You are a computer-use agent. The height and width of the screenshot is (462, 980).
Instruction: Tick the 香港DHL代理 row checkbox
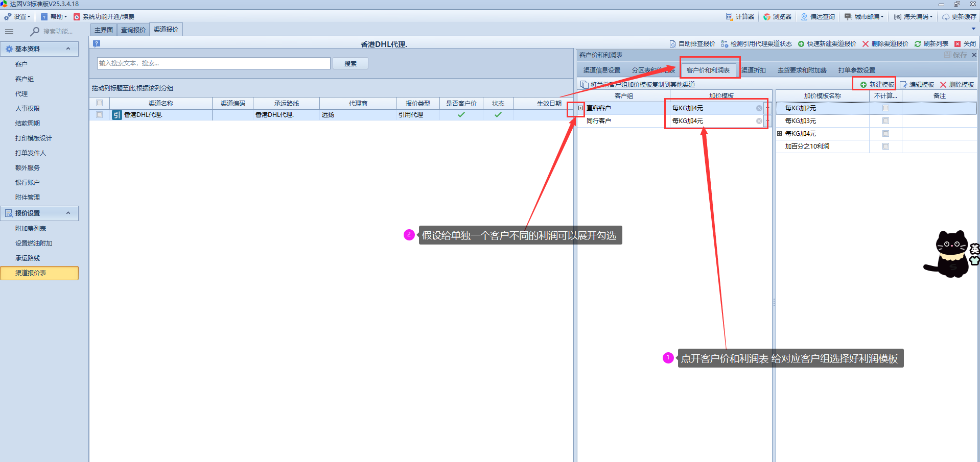click(x=100, y=115)
